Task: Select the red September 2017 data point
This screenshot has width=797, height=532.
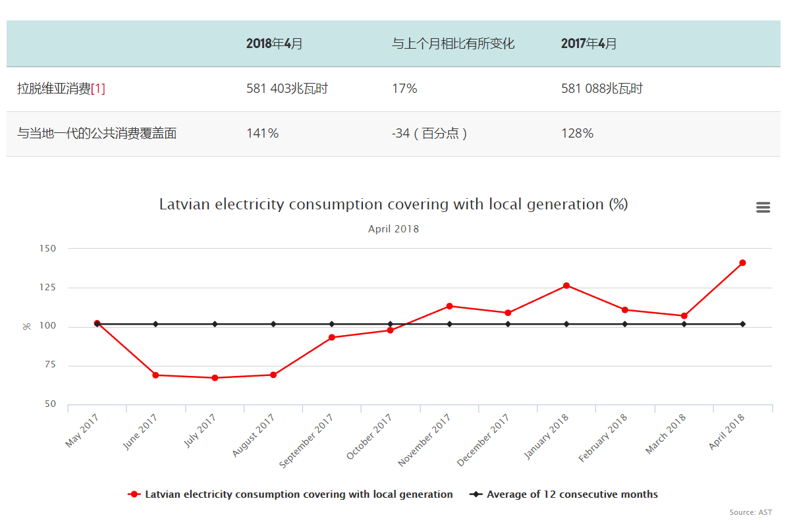Action: pos(331,337)
